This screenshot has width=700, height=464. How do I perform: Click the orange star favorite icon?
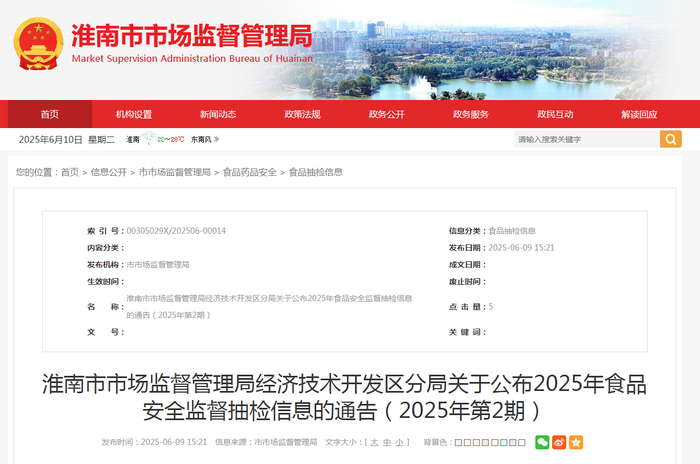click(x=576, y=442)
